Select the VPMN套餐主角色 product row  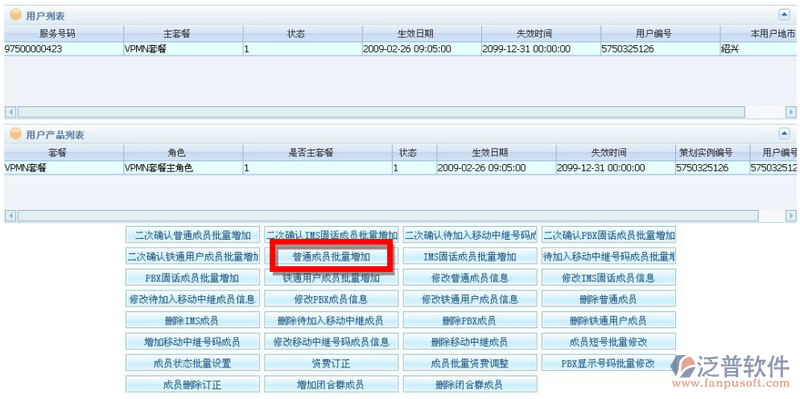(x=400, y=168)
